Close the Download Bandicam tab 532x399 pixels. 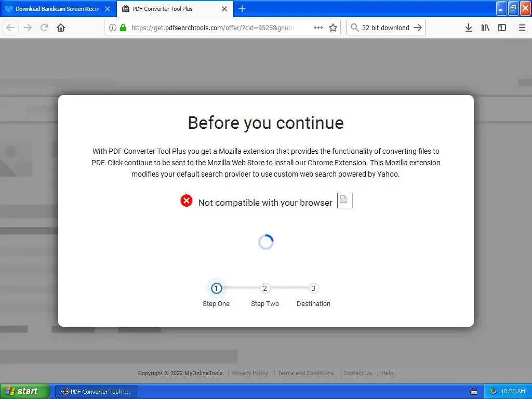(108, 9)
